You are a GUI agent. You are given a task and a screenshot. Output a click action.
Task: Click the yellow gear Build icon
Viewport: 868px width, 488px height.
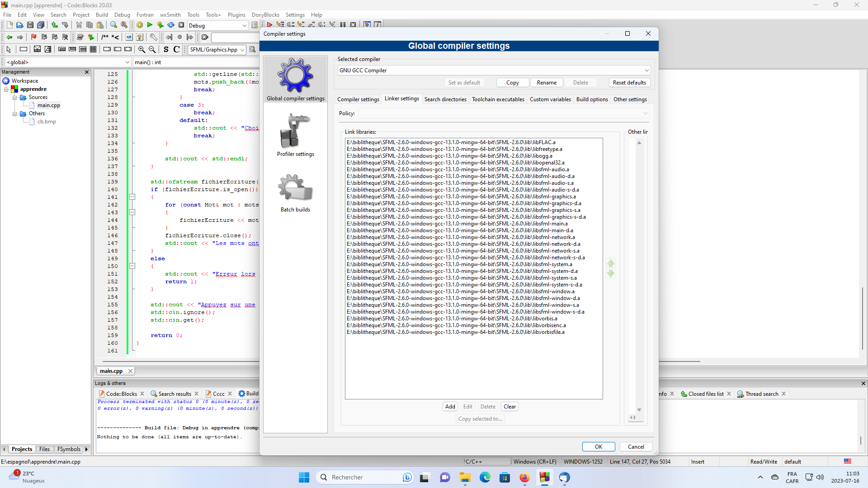140,25
